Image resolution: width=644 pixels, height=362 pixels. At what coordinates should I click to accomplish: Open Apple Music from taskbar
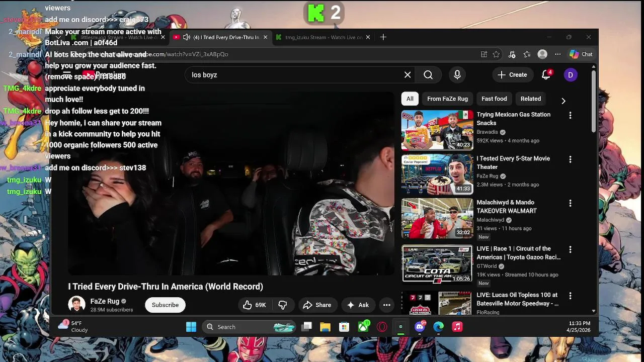457,327
